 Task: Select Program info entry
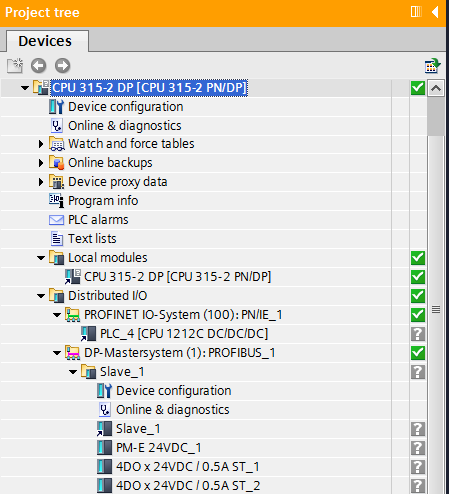point(103,201)
